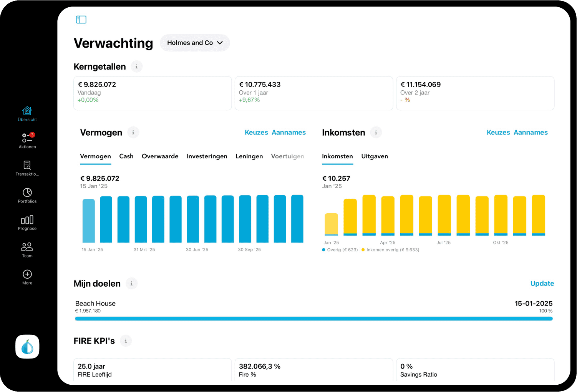Switch to the Cash tab
Screen dimensions: 577x392
coord(126,156)
